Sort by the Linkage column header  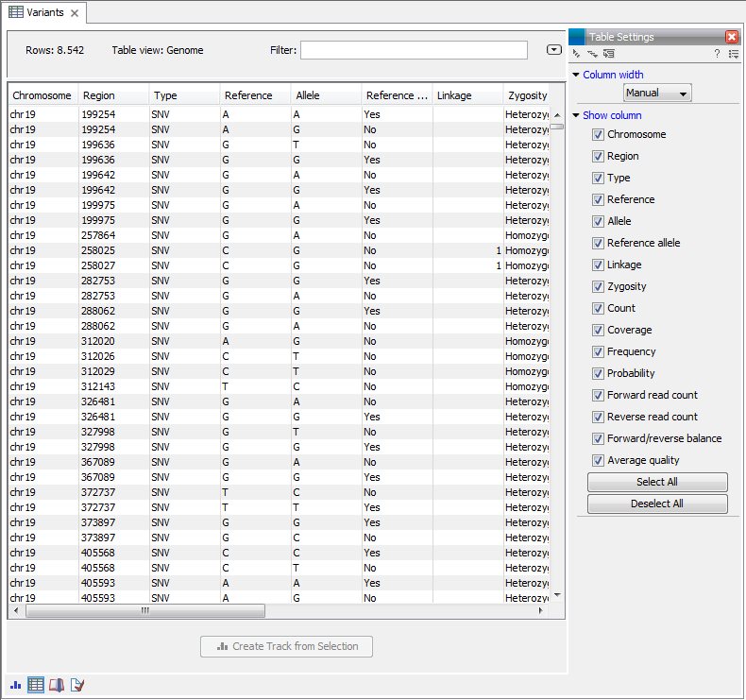[467, 95]
